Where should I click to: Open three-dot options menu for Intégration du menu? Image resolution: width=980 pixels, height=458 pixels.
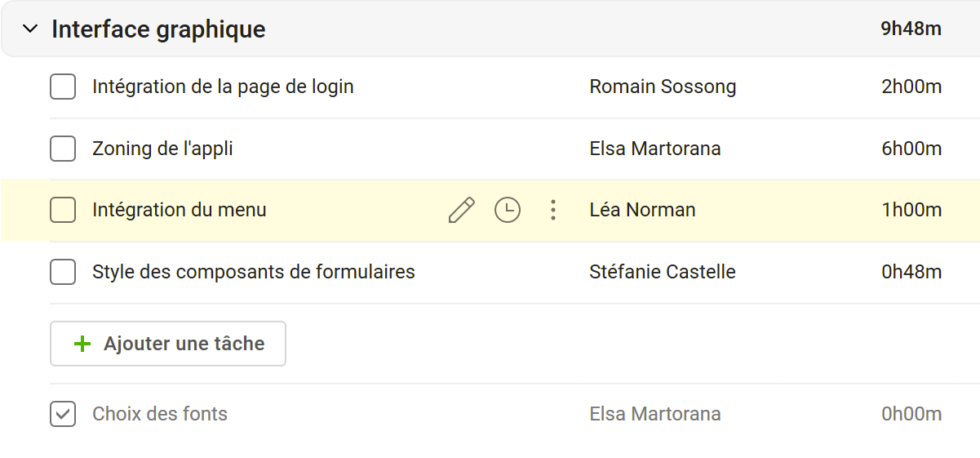click(553, 211)
